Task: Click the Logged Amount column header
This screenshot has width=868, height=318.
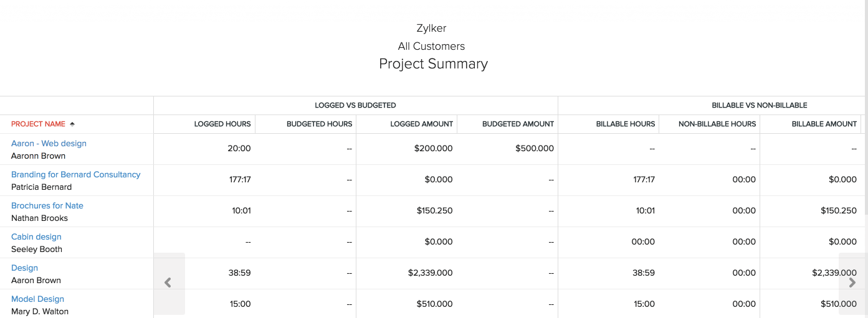Action: pos(421,124)
